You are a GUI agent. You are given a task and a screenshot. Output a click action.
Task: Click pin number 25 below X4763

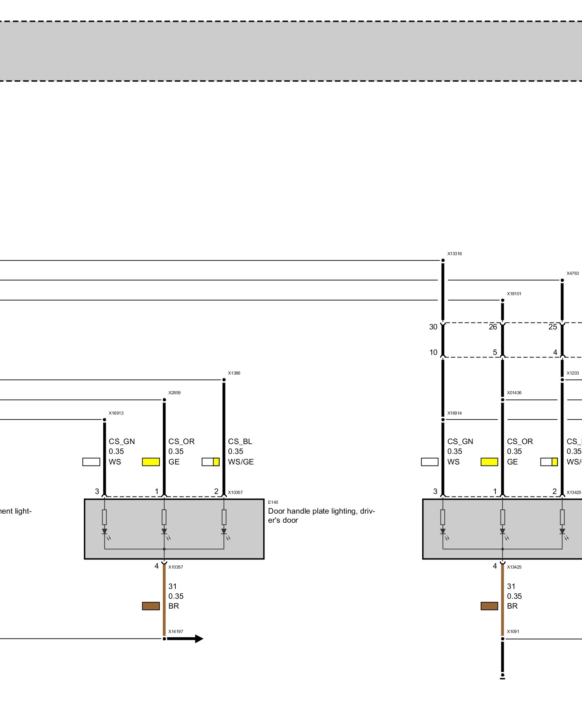coord(553,327)
